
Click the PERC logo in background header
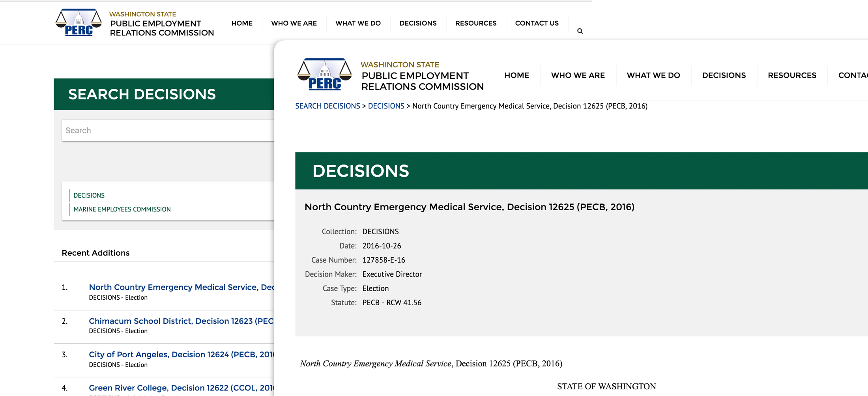pos(79,23)
